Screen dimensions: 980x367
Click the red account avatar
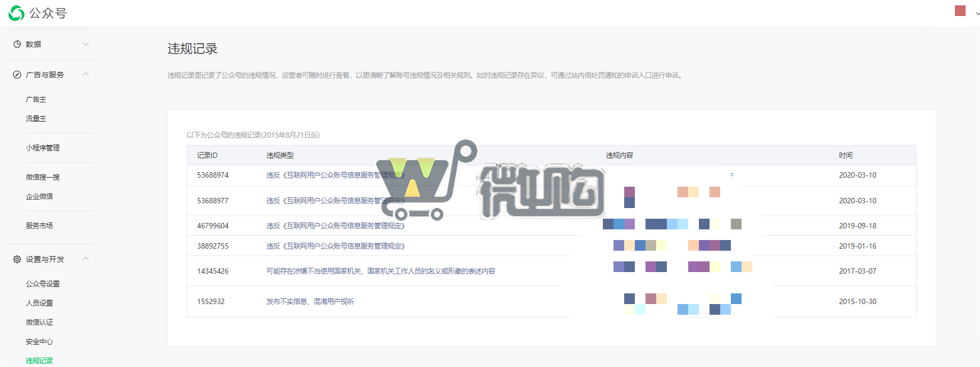(960, 11)
